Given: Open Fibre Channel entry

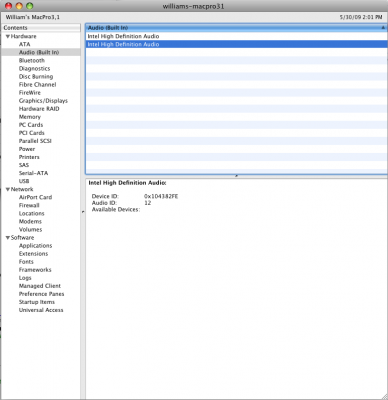Looking at the screenshot, I should [x=37, y=85].
